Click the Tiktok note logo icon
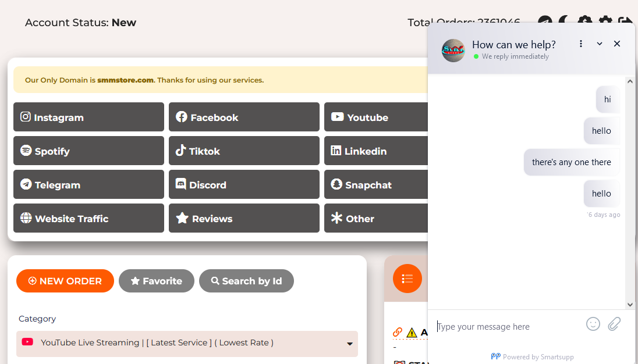638x364 pixels. tap(180, 151)
